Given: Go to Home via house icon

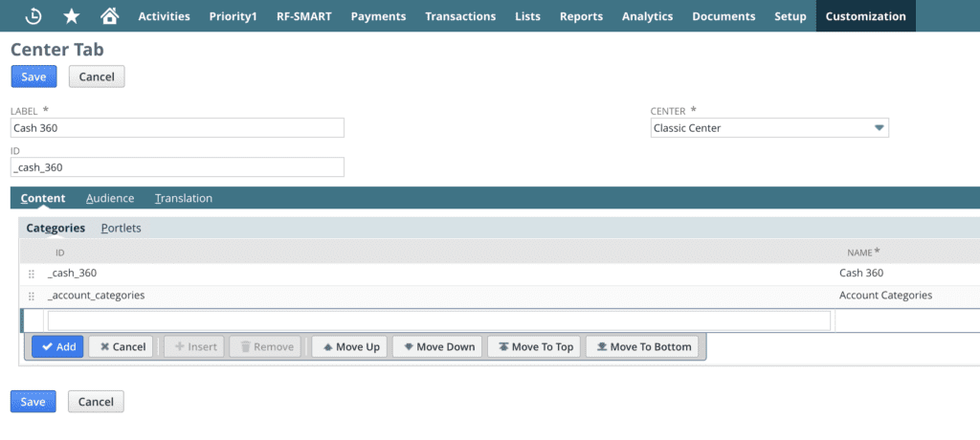Looking at the screenshot, I should pyautogui.click(x=109, y=15).
